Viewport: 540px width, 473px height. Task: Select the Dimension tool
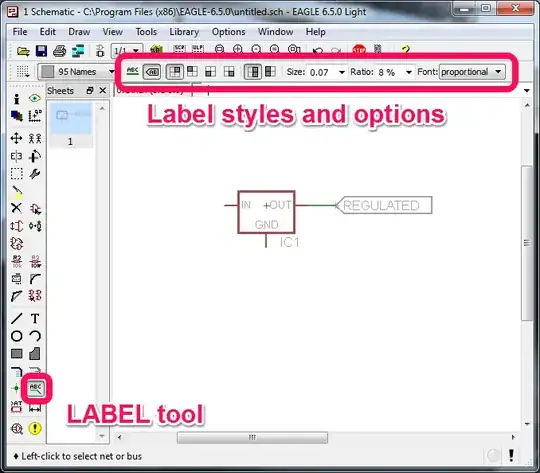point(35,409)
